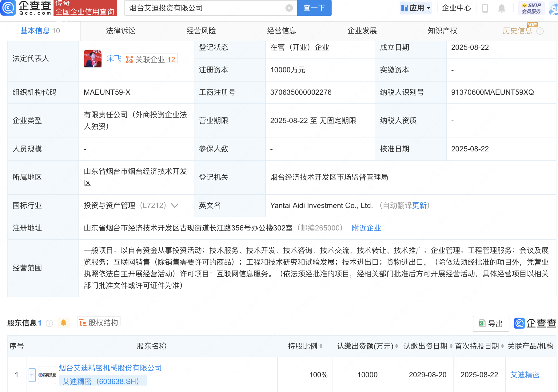Click shareholder info help icon
This screenshot has width=558, height=392.
tap(49, 323)
